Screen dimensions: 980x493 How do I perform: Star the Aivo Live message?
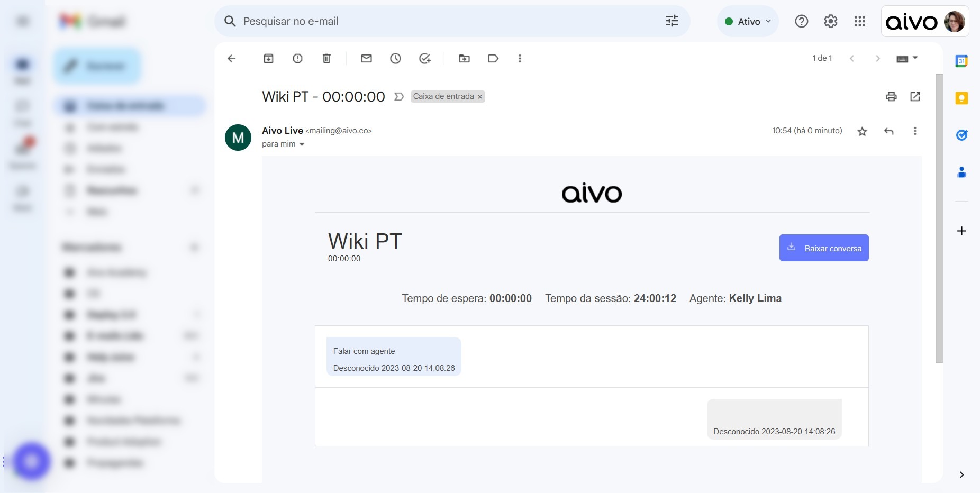(862, 131)
